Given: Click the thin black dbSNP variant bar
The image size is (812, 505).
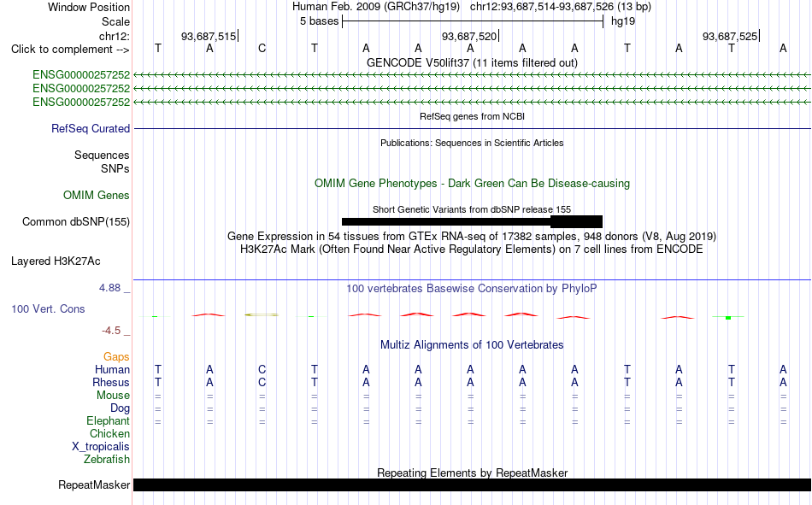Looking at the screenshot, I should pyautogui.click(x=446, y=221).
